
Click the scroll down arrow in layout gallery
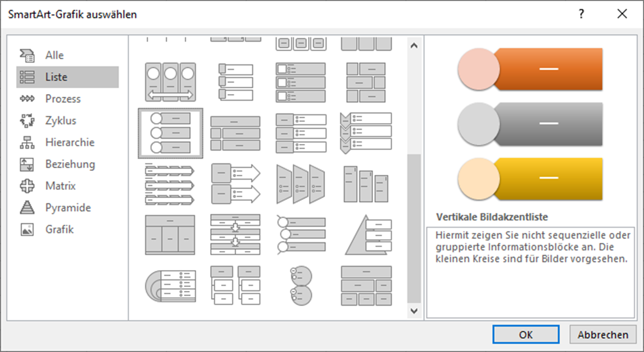(414, 311)
